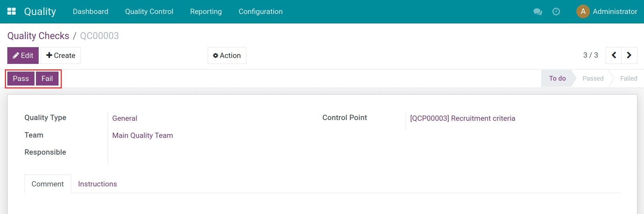Viewport: 644px width, 214px height.
Task: Go to the previous record arrow
Action: 614,55
